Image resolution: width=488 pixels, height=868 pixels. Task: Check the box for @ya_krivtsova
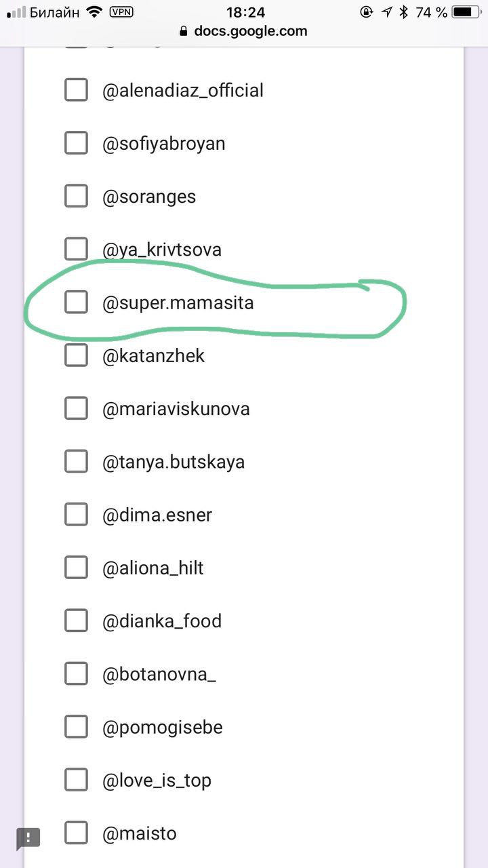tap(76, 250)
